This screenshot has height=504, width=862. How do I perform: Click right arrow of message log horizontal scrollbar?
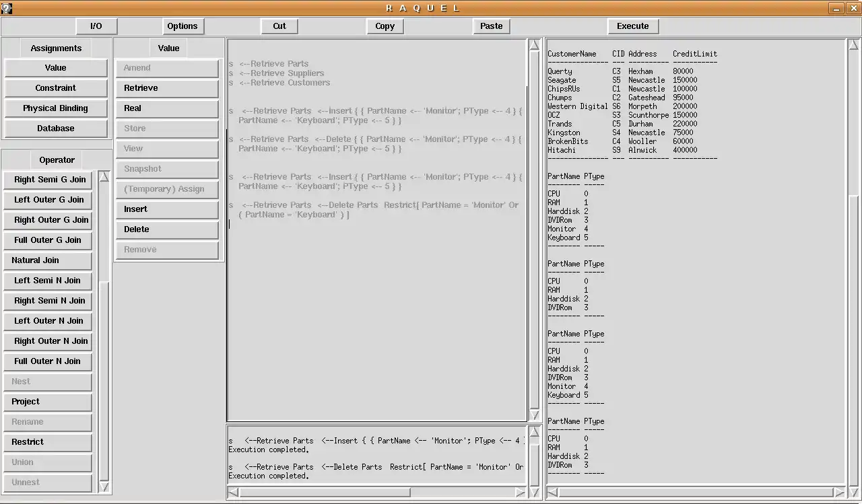(x=520, y=493)
